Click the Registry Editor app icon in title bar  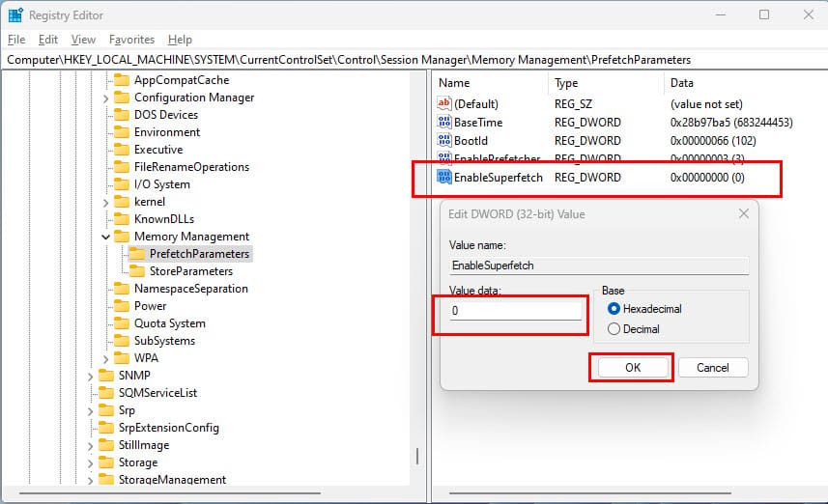coord(15,15)
